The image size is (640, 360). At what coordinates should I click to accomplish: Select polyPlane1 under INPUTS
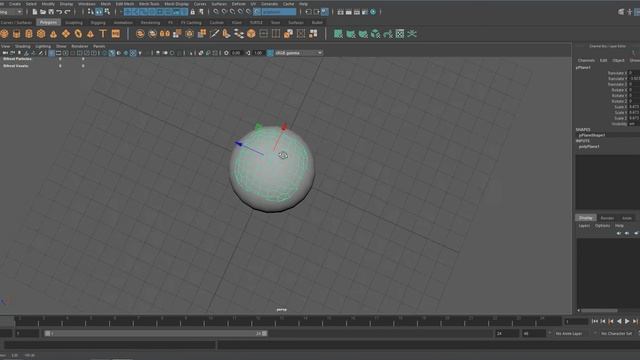coord(589,146)
